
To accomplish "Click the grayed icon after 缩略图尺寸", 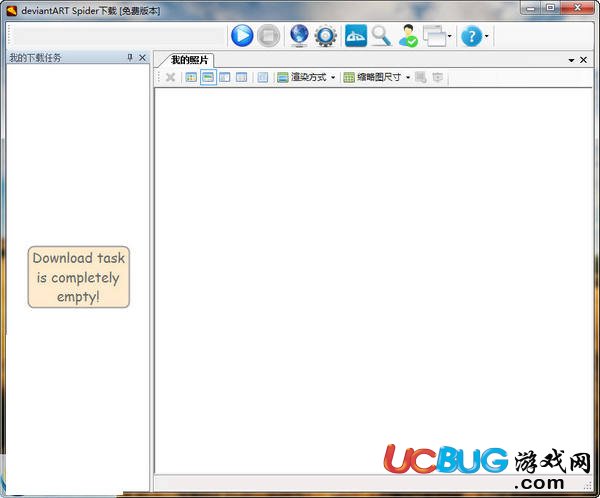I will [x=421, y=77].
